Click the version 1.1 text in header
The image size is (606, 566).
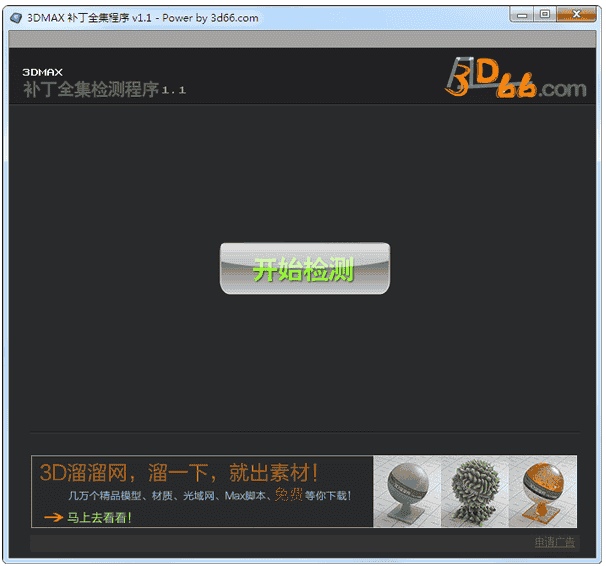coord(174,90)
